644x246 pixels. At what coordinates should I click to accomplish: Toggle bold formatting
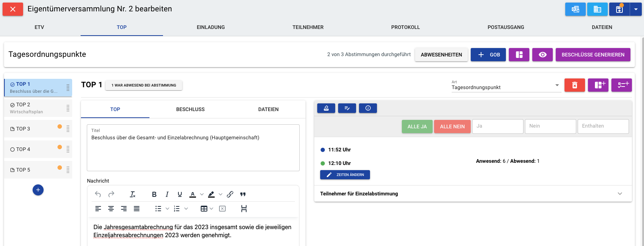click(154, 194)
